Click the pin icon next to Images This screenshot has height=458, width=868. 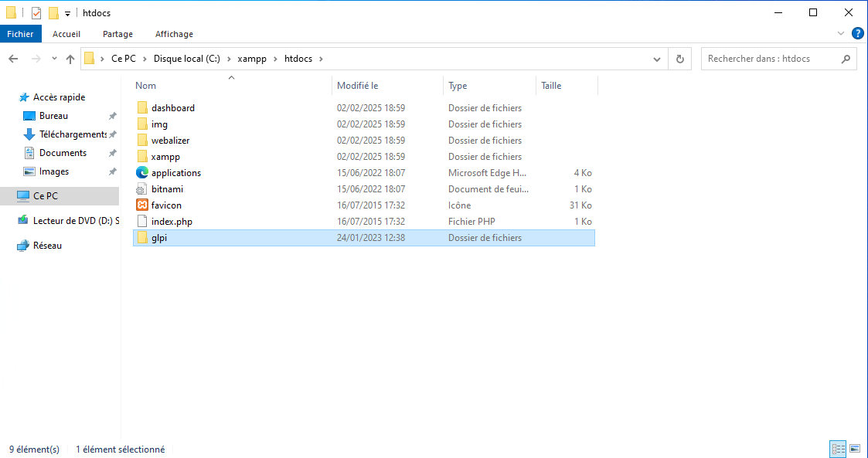(x=112, y=172)
